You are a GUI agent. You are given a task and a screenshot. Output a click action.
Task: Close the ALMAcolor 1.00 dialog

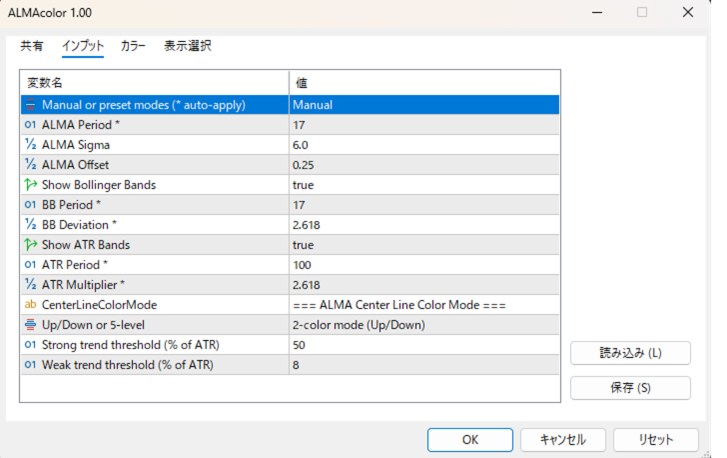688,12
